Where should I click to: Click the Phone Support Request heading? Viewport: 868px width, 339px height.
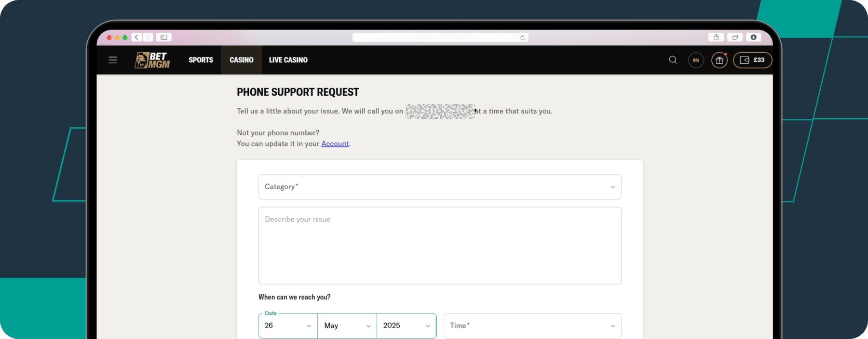[x=298, y=92]
